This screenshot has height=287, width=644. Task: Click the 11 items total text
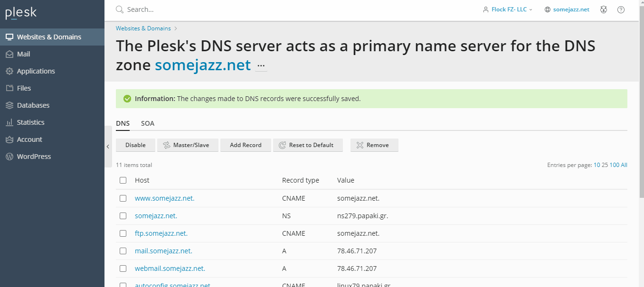tap(134, 165)
